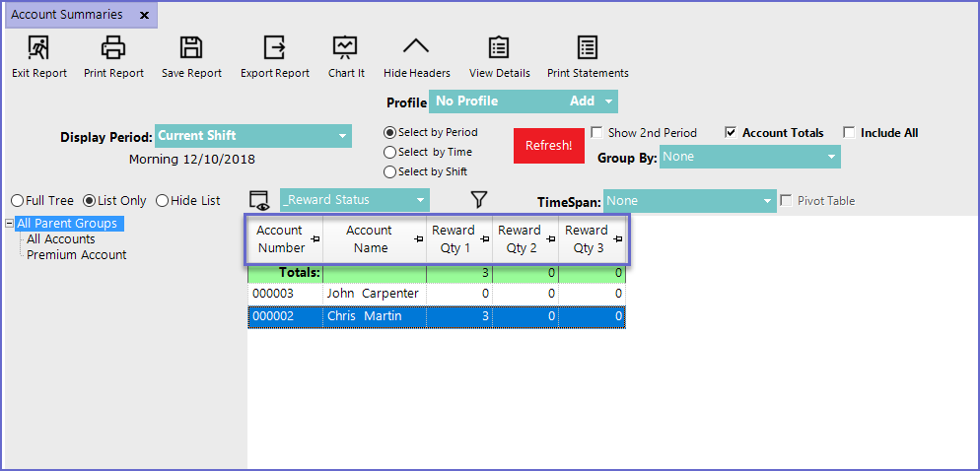Click the Export Report icon

click(x=275, y=47)
